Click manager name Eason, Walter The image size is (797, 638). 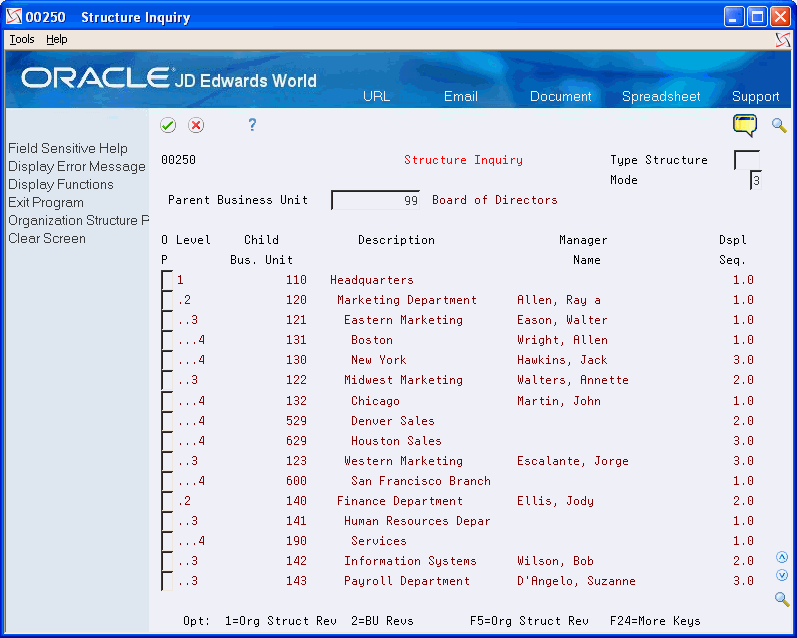pyautogui.click(x=562, y=320)
